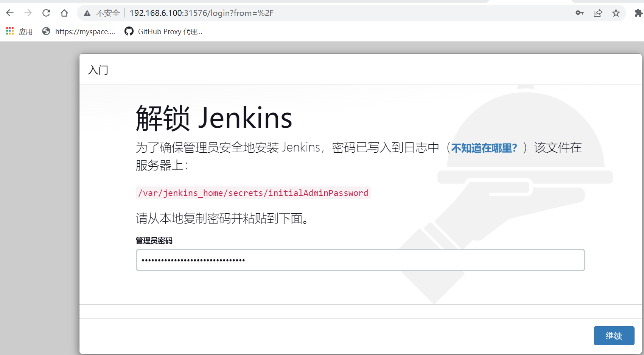Click the browser forward arrow
Viewport: 644px width, 355px height.
[x=28, y=13]
